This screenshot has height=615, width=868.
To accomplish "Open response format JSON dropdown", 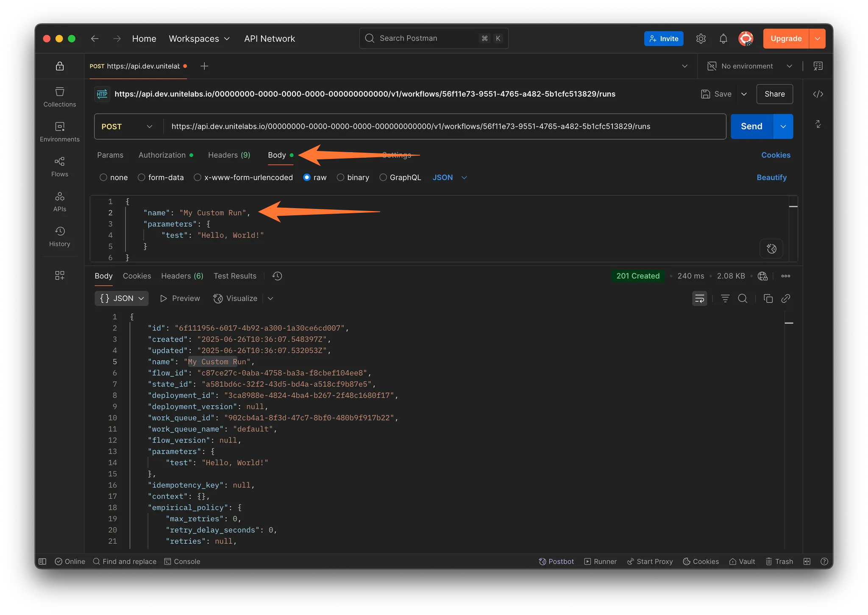I will [122, 298].
